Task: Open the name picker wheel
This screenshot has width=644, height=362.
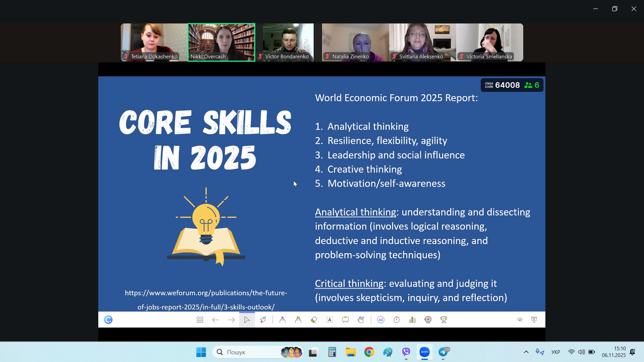Action: pyautogui.click(x=428, y=320)
